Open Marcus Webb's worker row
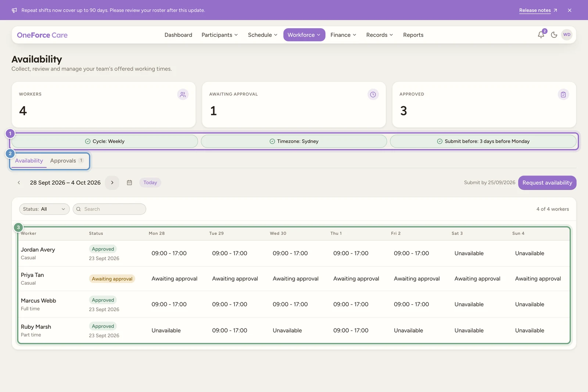The width and height of the screenshot is (588, 392). coord(294,305)
